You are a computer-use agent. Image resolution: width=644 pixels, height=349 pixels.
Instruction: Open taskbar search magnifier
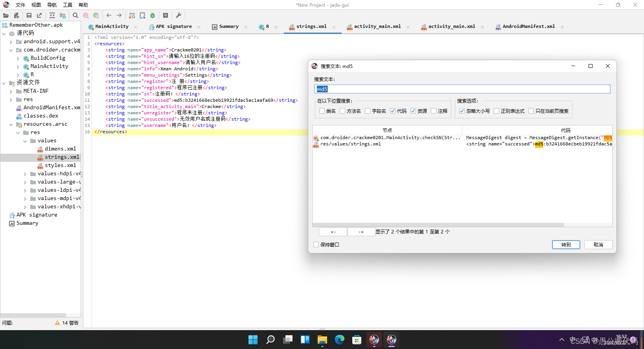(x=270, y=340)
